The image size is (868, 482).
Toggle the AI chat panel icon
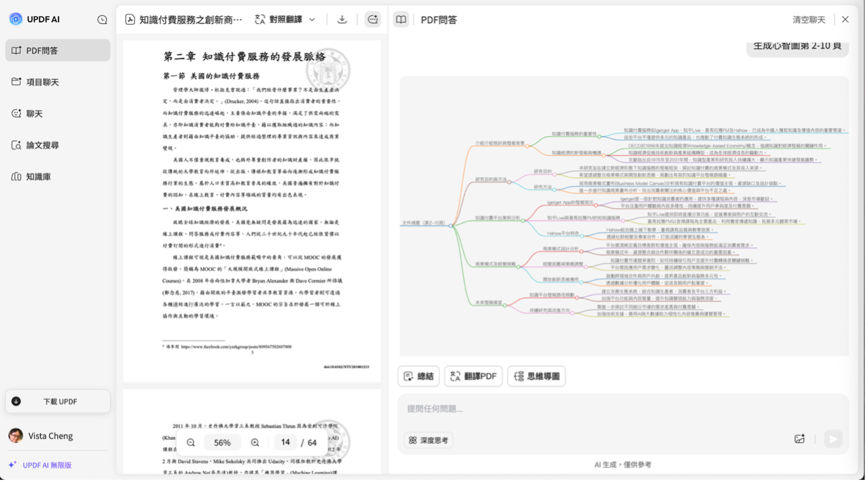click(x=373, y=20)
